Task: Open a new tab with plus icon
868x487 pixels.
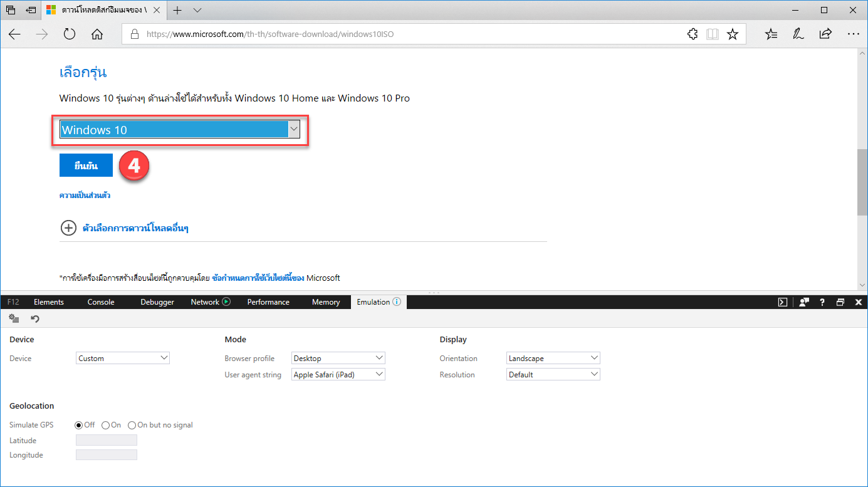Action: 177,10
